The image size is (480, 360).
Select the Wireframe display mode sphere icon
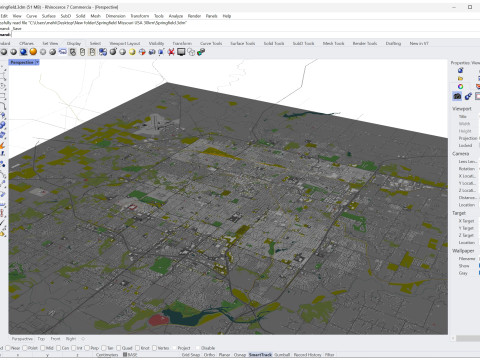4,52
